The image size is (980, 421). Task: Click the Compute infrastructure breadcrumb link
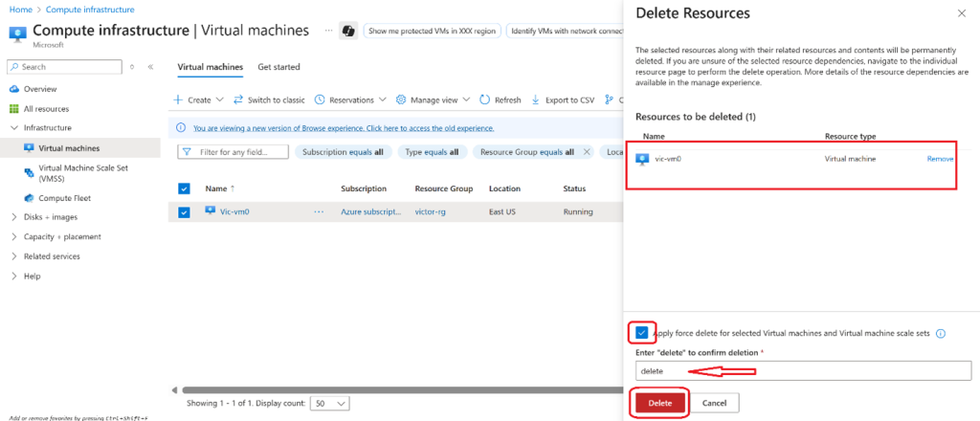click(90, 10)
